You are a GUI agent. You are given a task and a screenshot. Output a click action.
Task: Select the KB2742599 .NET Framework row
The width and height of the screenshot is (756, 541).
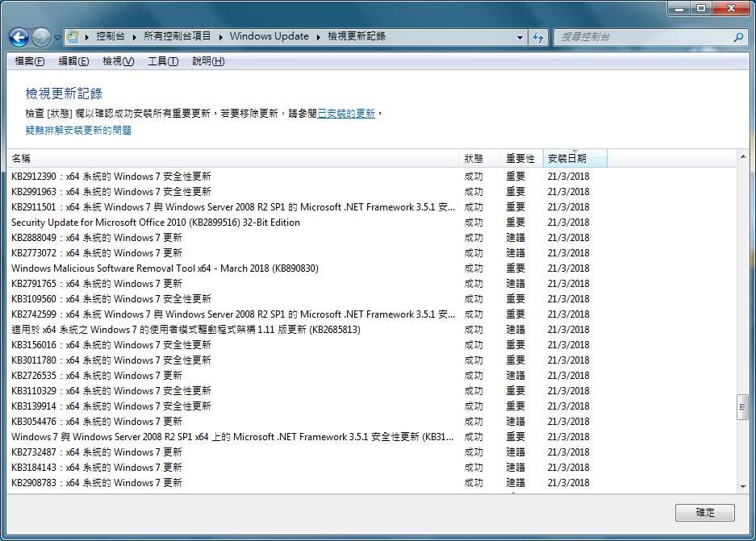(x=371, y=314)
